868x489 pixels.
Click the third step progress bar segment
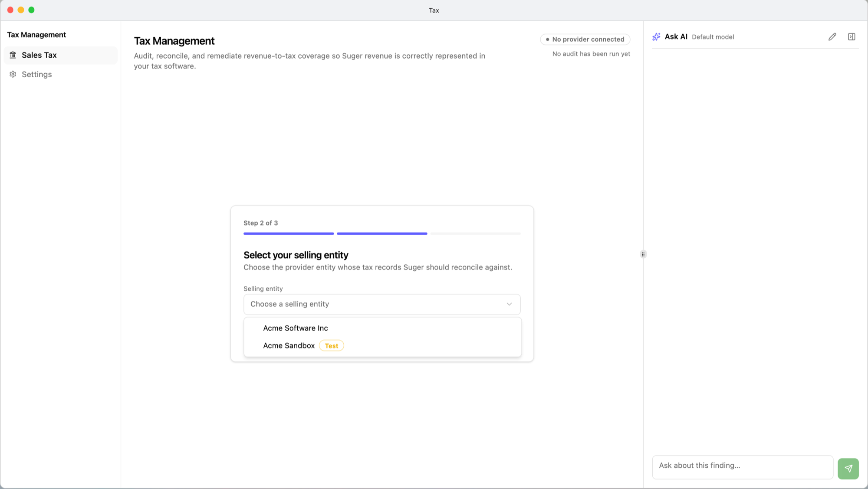click(475, 233)
